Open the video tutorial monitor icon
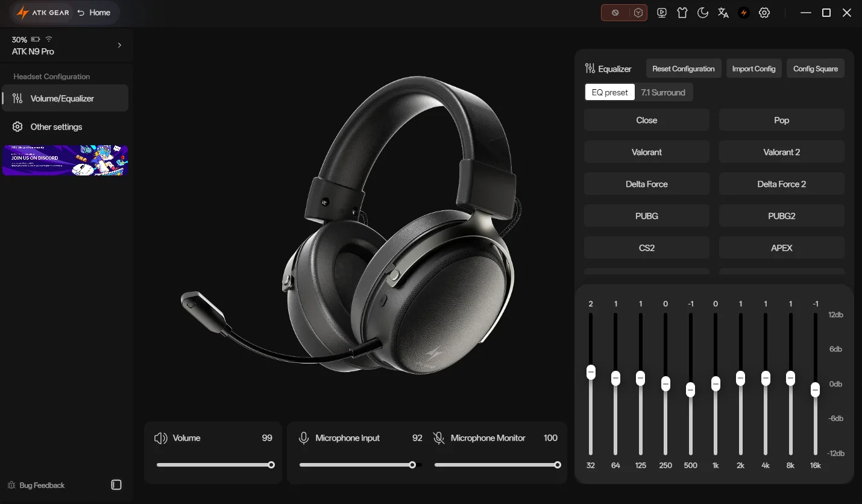Image resolution: width=862 pixels, height=504 pixels. tap(662, 13)
